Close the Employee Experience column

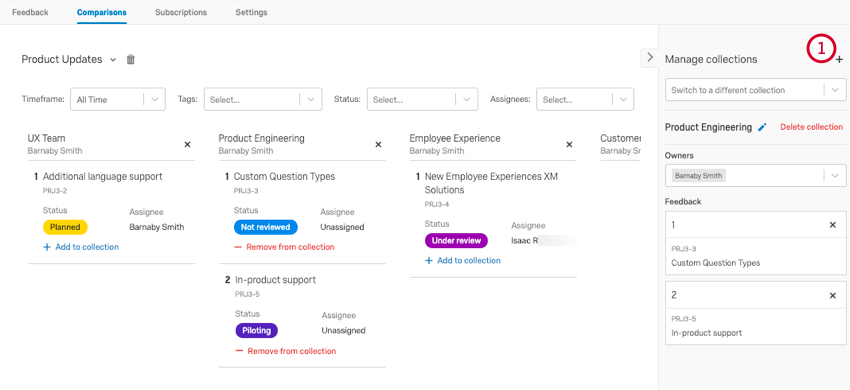click(x=569, y=144)
